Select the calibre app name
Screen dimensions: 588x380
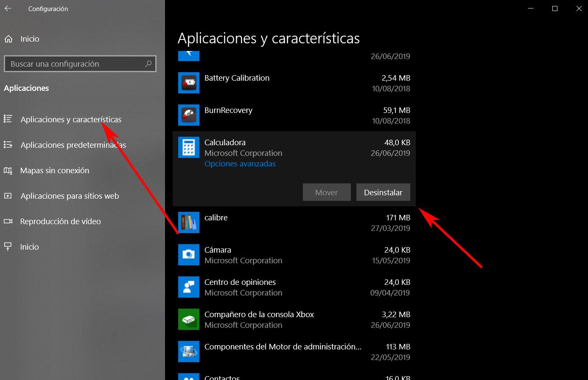click(x=216, y=217)
